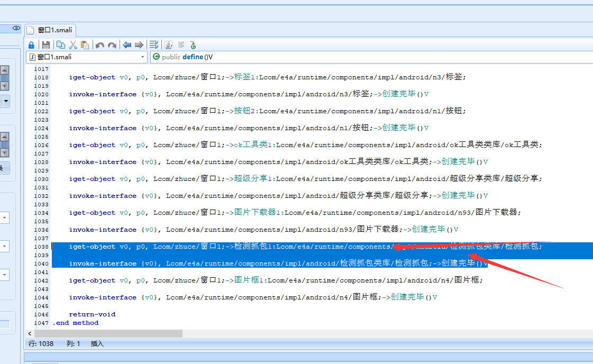Image resolution: width=593 pixels, height=364 pixels.
Task: Click the 超级分享1 field name on line 1030
Action: pos(253,179)
